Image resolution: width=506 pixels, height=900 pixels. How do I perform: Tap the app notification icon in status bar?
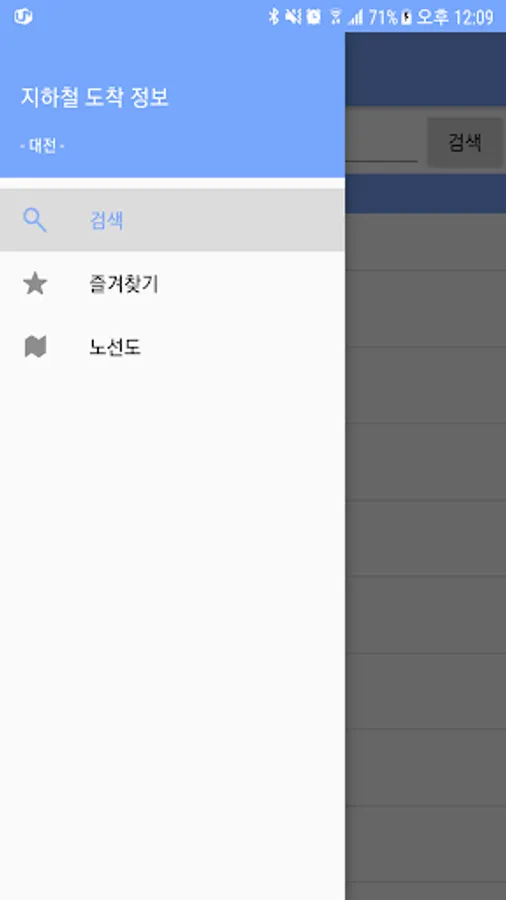click(23, 17)
